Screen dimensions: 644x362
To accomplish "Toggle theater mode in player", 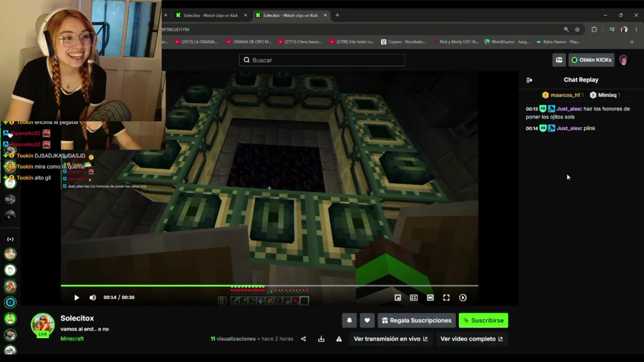I will 430,298.
